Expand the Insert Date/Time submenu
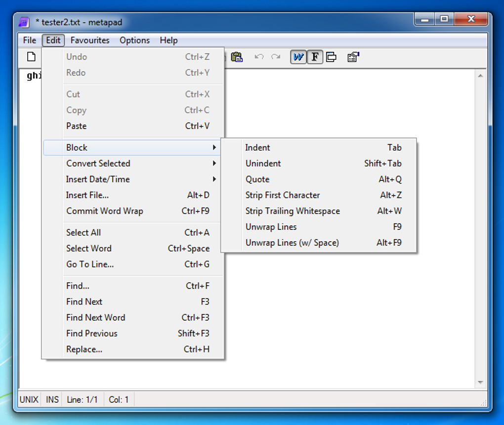The height and width of the screenshot is (425, 504). tap(133, 179)
